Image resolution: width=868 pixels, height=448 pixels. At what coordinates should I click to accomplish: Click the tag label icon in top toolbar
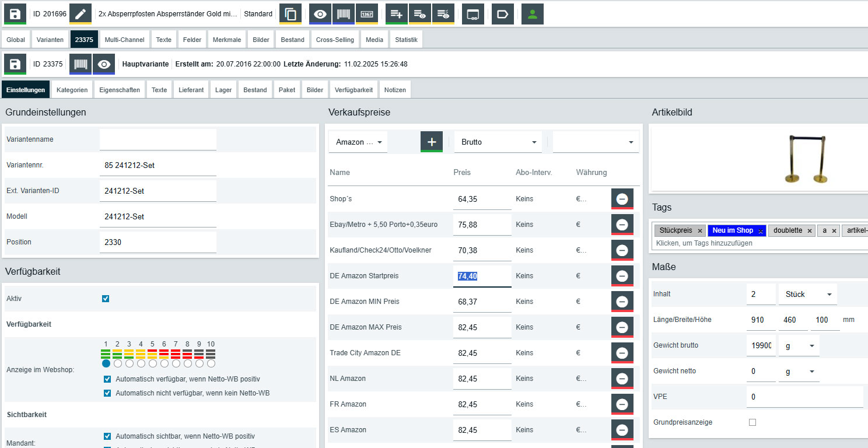502,14
